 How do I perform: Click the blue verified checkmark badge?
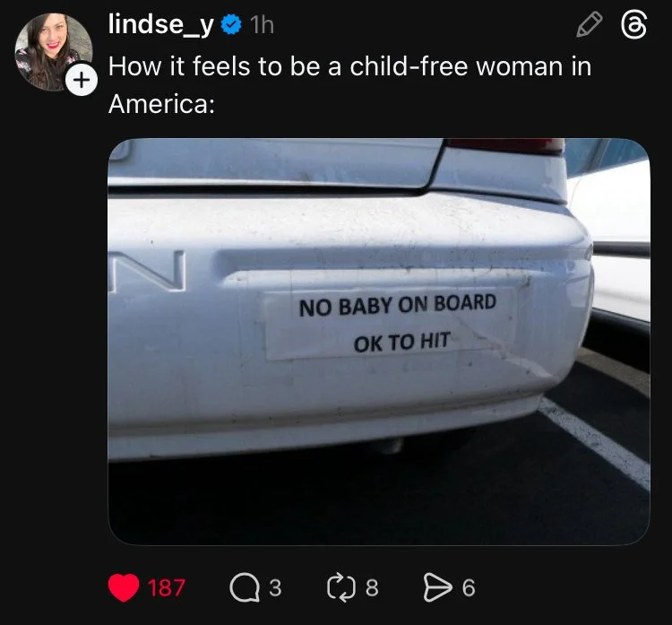(x=231, y=24)
